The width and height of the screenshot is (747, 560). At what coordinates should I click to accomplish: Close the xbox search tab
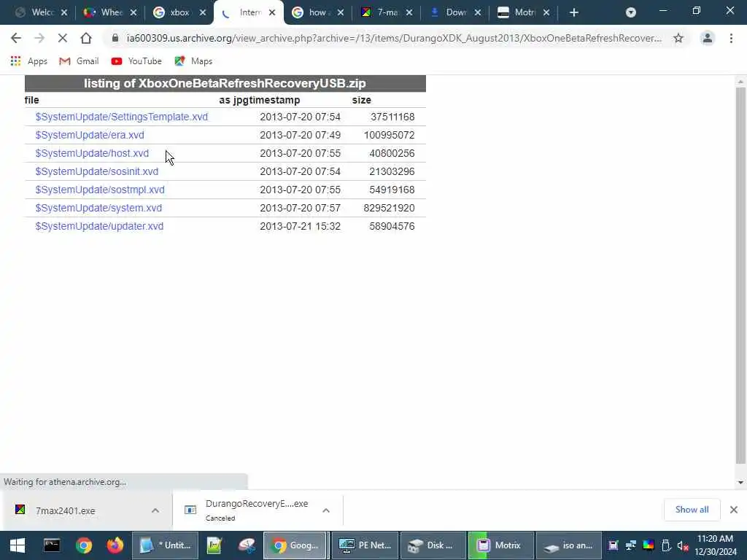click(x=203, y=12)
